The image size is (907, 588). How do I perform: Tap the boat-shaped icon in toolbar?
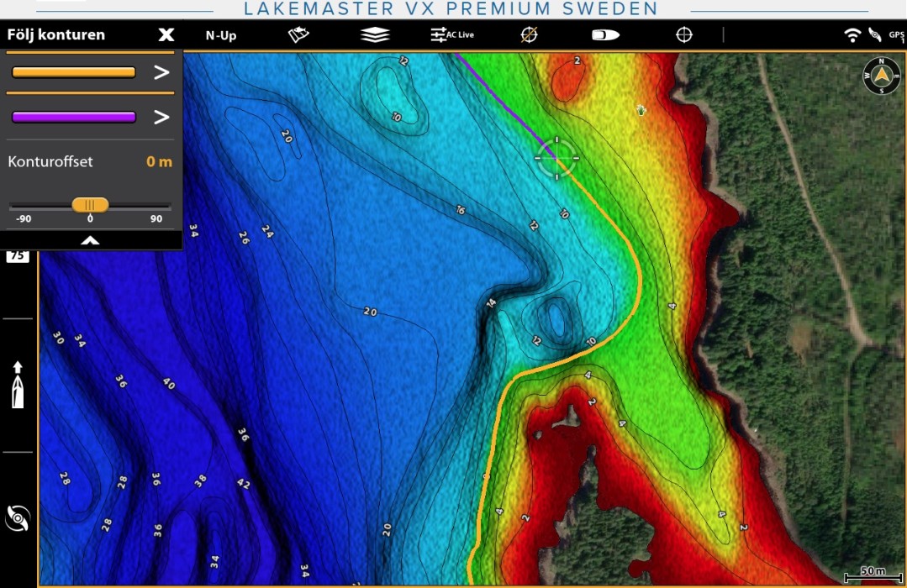click(x=605, y=35)
